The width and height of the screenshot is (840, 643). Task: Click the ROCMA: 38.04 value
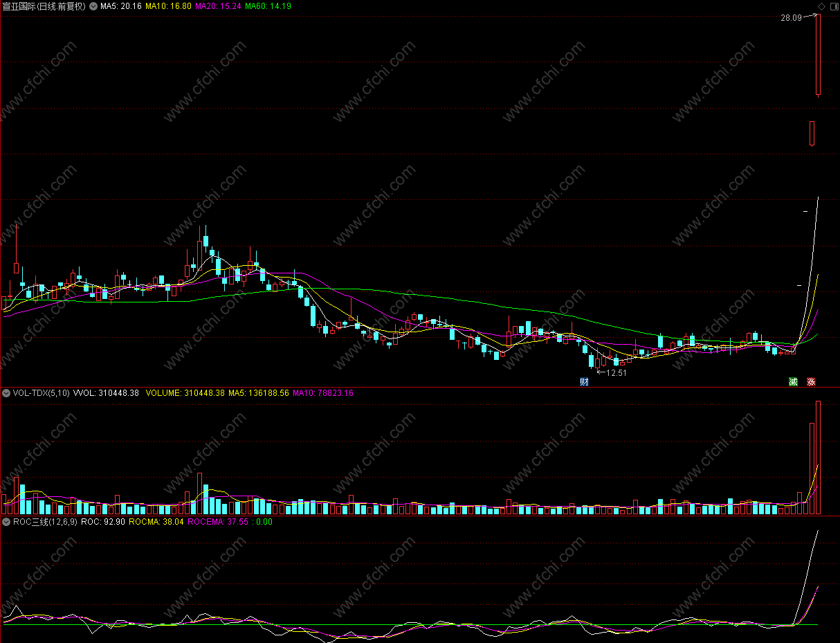(x=156, y=522)
